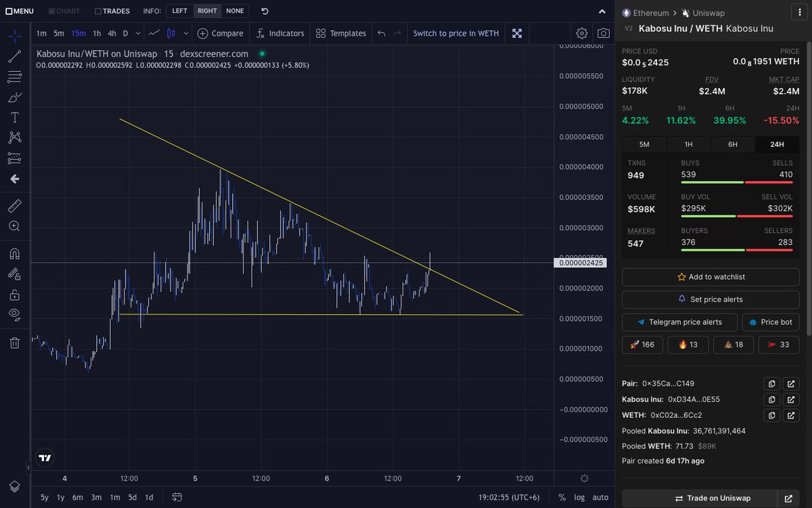The height and width of the screenshot is (508, 812).
Task: Collapse the top bar with chevron
Action: click(x=603, y=12)
